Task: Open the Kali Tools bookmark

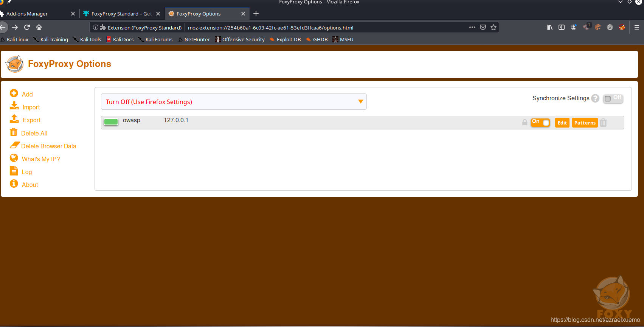Action: [87, 39]
